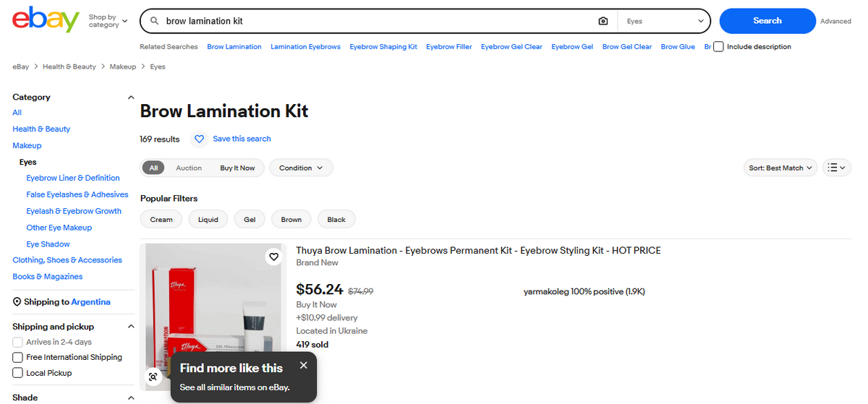Select Eyelash & Eyebrow Growth category
This screenshot has height=404, width=868.
(x=74, y=211)
